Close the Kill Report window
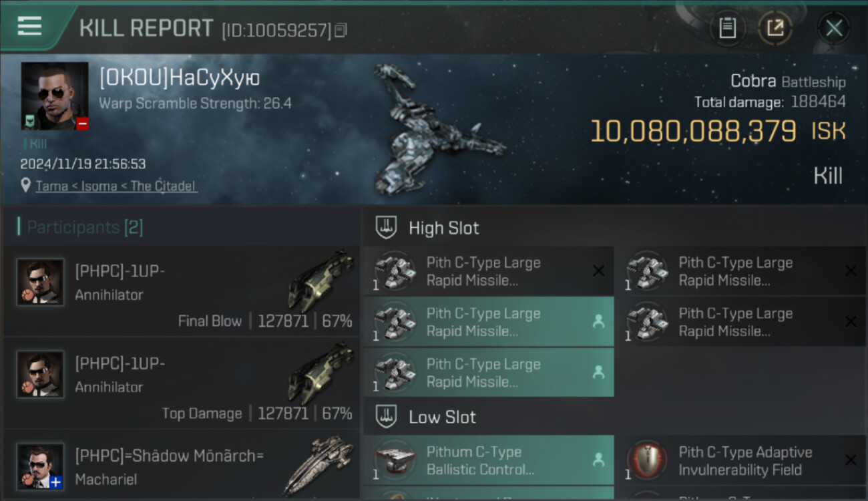 point(834,28)
